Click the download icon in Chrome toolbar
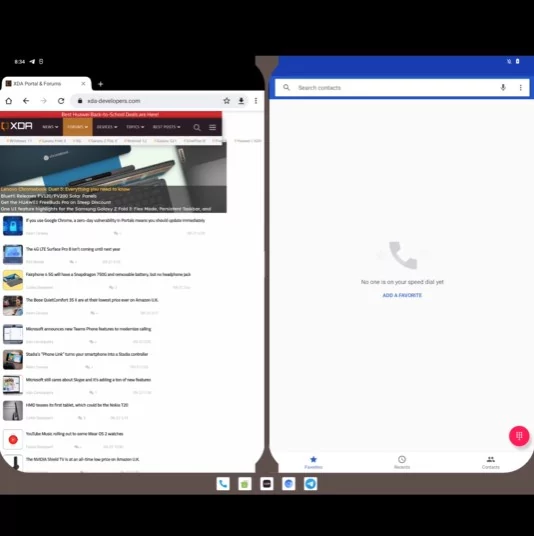 [241, 101]
